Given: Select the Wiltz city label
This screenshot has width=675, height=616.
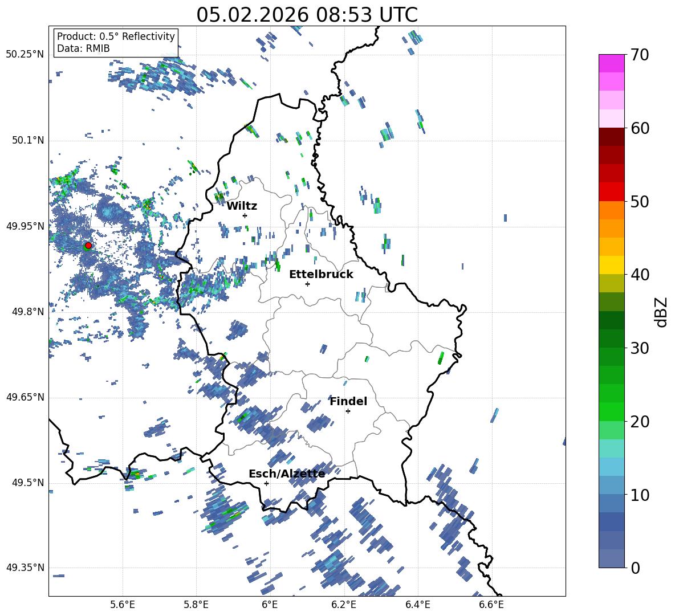Looking at the screenshot, I should [242, 206].
